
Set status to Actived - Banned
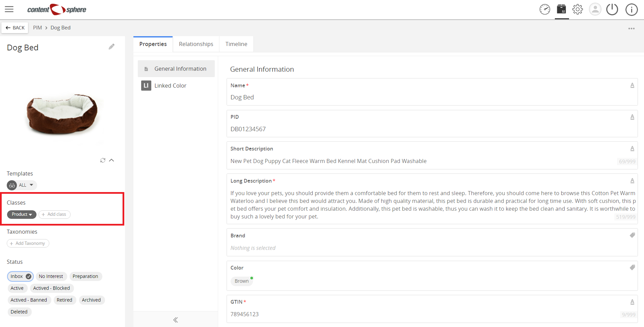(29, 300)
